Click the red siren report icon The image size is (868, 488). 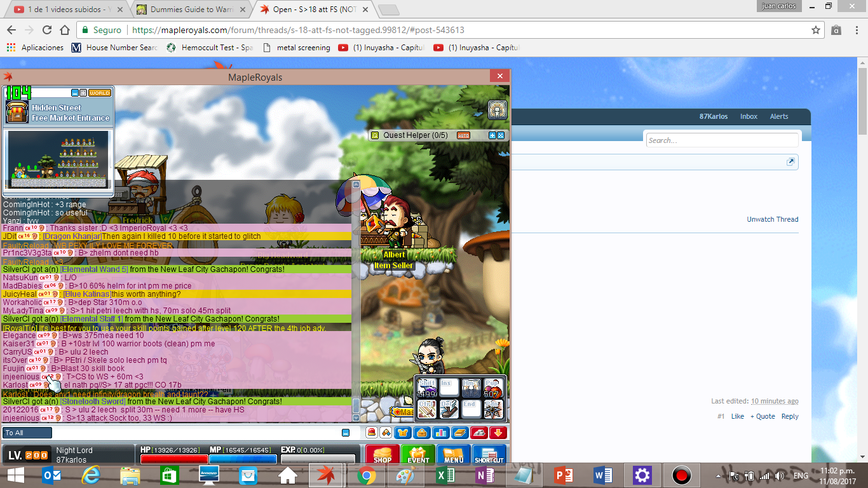coord(372,433)
